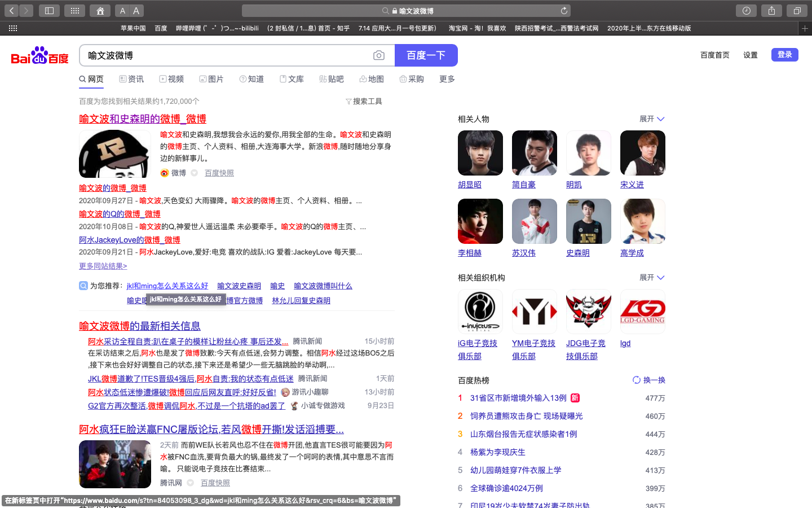The width and height of the screenshot is (812, 508).
Task: Switch to the 采购 tab
Action: (412, 79)
